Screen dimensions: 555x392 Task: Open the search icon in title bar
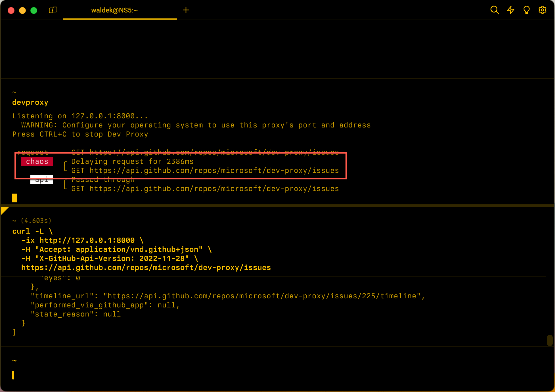pos(495,10)
